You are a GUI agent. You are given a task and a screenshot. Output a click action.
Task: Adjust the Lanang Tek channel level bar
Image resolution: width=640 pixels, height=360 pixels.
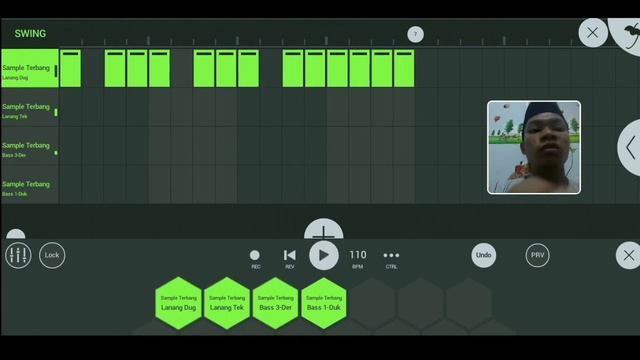coord(56,112)
